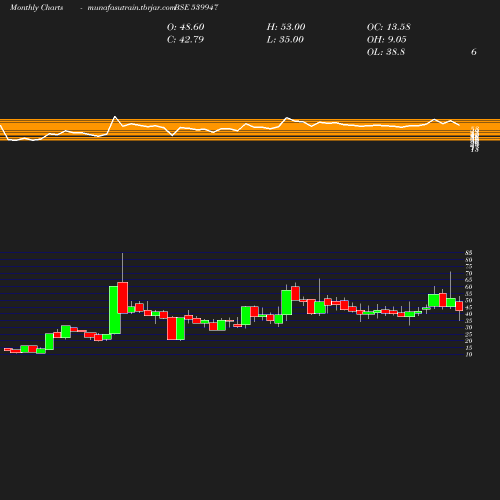Select the close value "C: 42.79"
Image resolution: width=500 pixels, height=500 pixels.
[185, 40]
